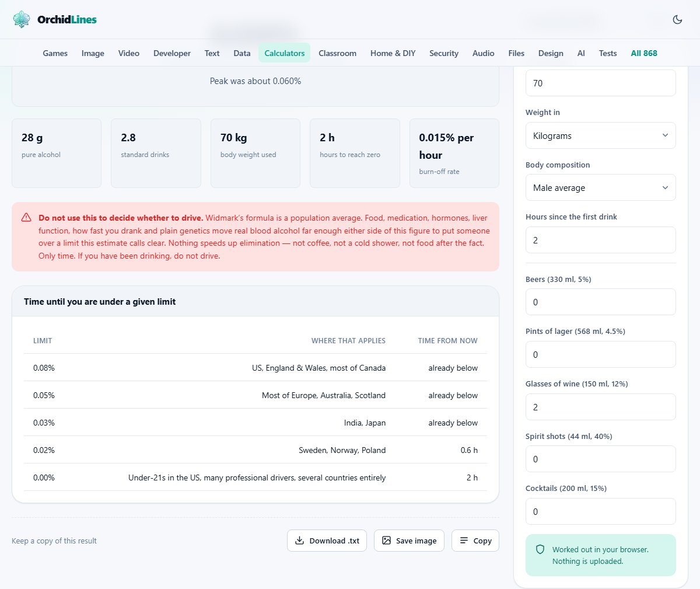
Task: Click 'Sweden, Norway, Poland' cell
Action: tap(342, 450)
